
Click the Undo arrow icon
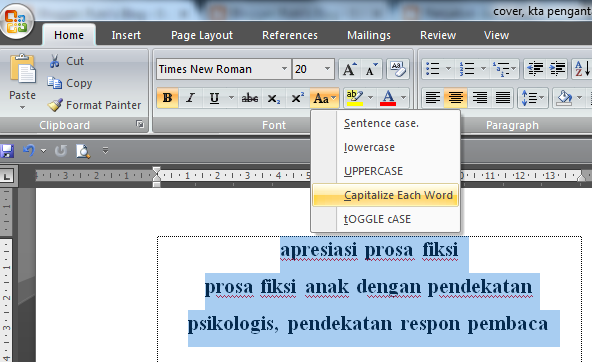(29, 151)
